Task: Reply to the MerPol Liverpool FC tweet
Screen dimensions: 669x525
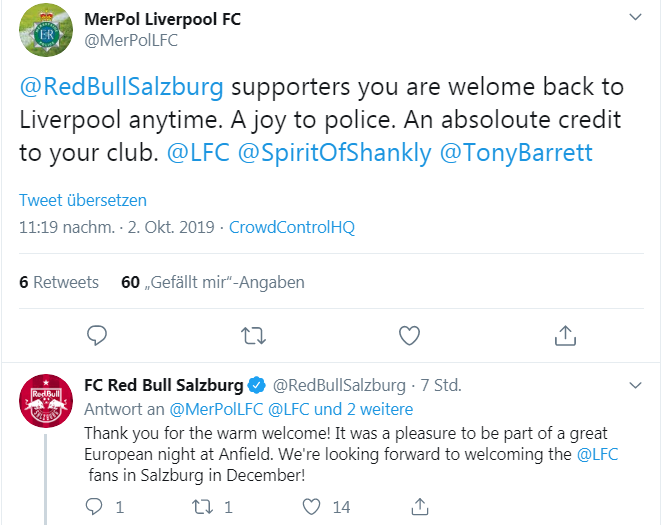Action: pos(97,335)
